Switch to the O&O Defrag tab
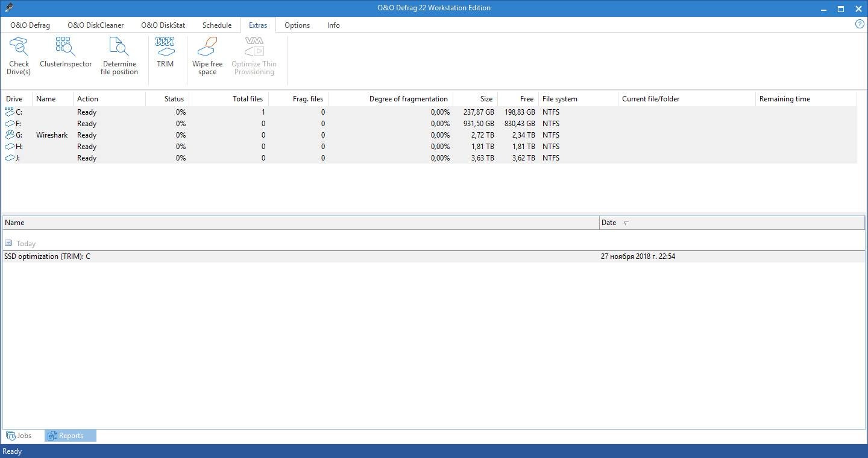 tap(30, 25)
